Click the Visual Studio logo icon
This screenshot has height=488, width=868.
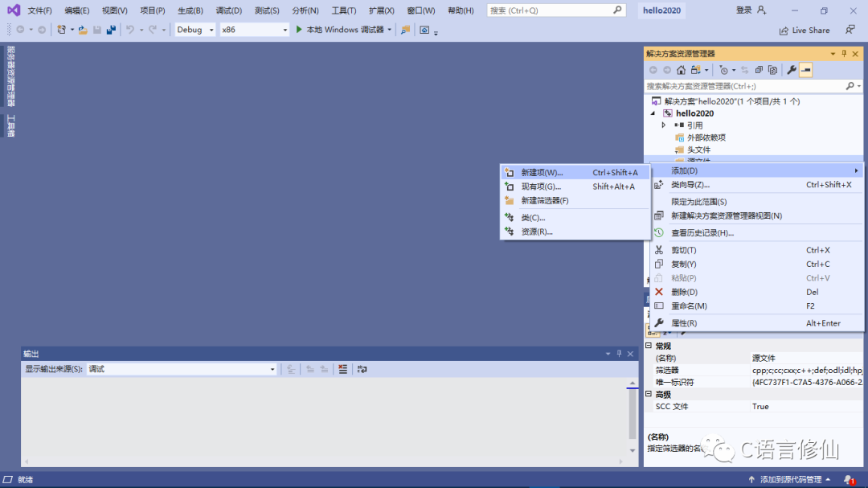14,10
